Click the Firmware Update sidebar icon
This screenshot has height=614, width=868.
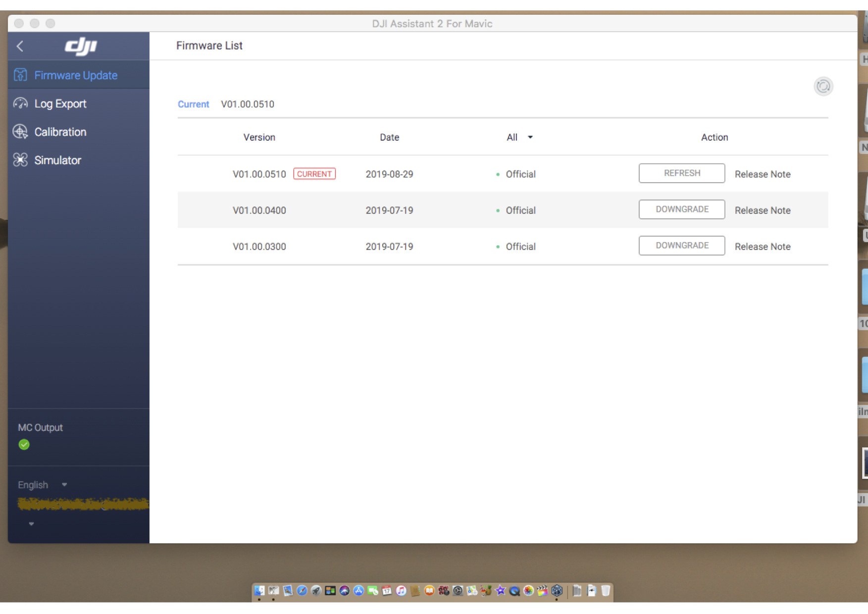20,75
